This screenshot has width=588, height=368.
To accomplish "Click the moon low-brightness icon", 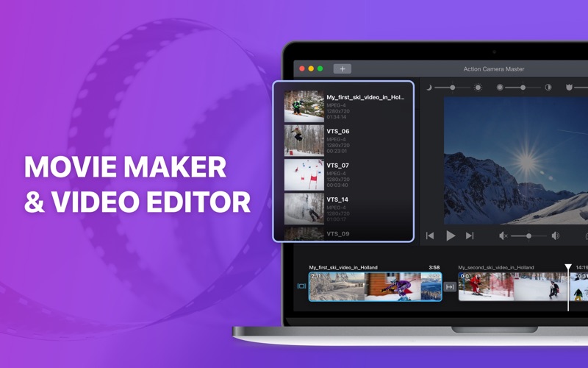I will tap(429, 88).
